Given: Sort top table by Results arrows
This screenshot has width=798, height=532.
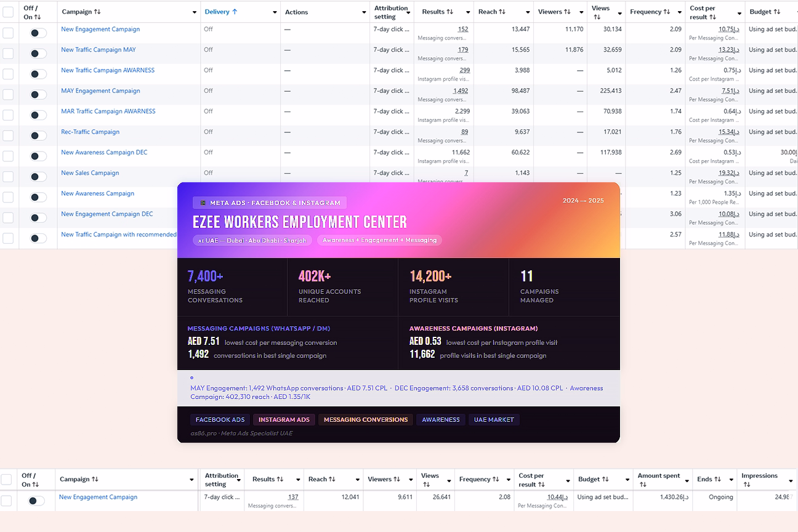Looking at the screenshot, I should (449, 12).
